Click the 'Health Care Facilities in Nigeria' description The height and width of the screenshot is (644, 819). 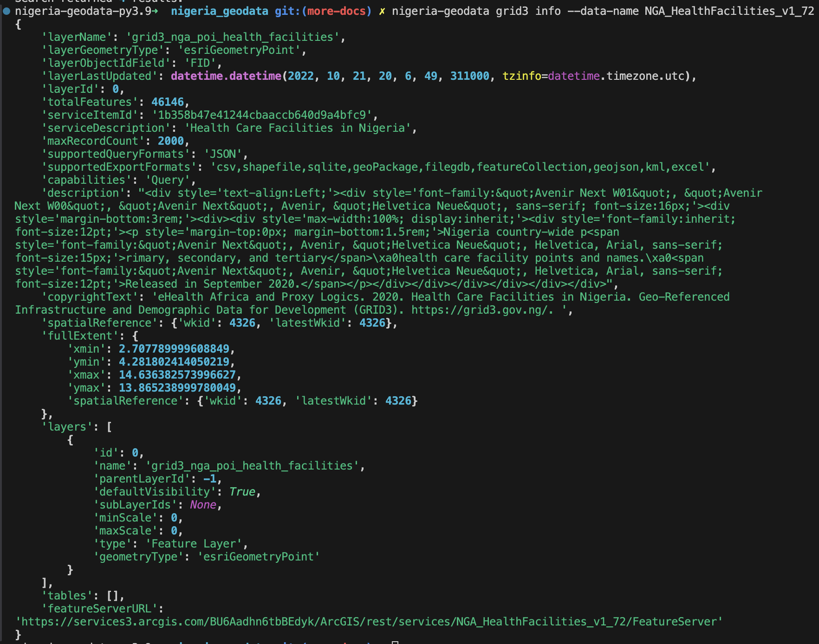[x=300, y=128]
